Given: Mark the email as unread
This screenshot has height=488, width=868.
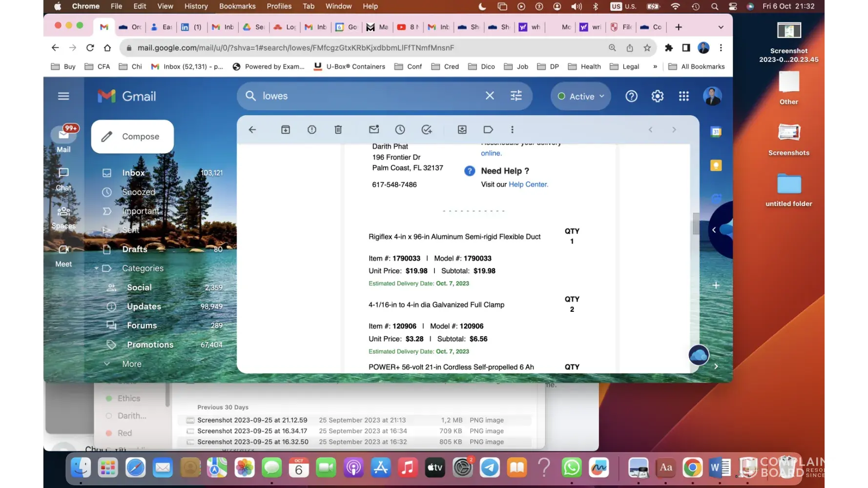Looking at the screenshot, I should (374, 130).
